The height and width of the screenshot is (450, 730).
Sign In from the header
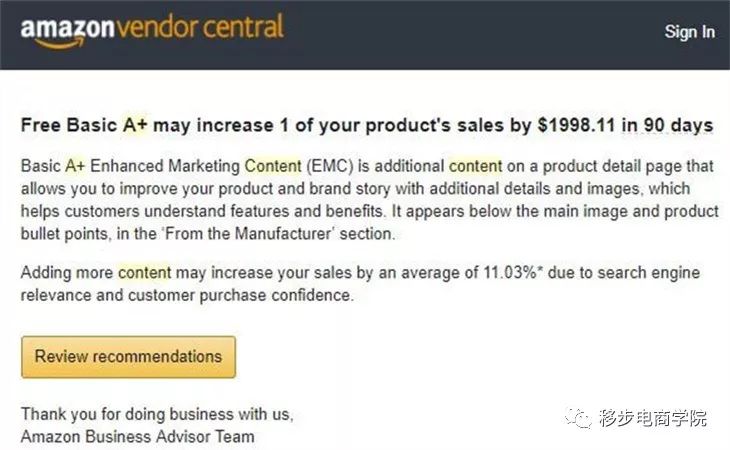click(x=689, y=32)
